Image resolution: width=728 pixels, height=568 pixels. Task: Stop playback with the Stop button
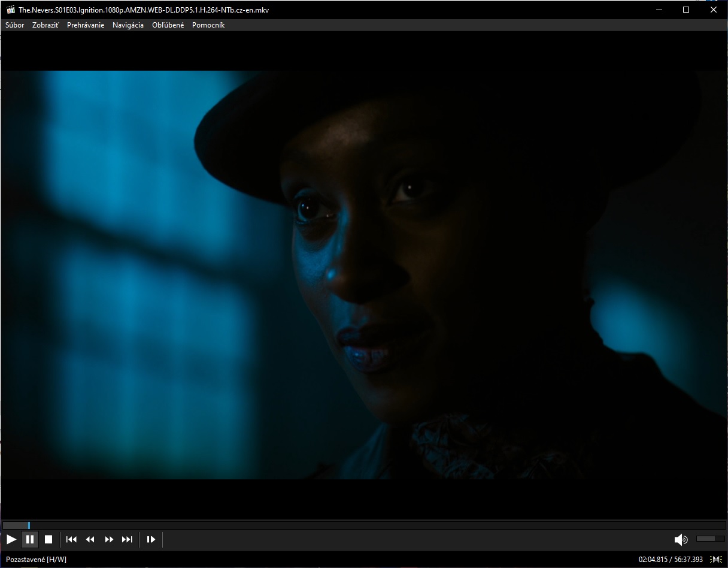tap(48, 539)
